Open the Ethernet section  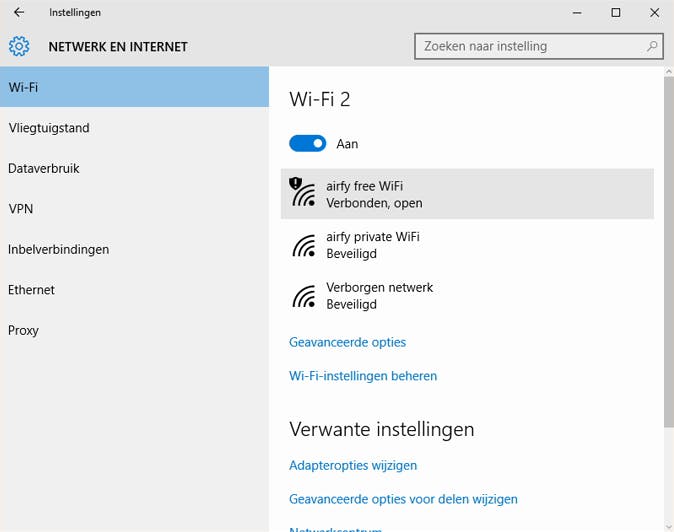pyautogui.click(x=32, y=290)
